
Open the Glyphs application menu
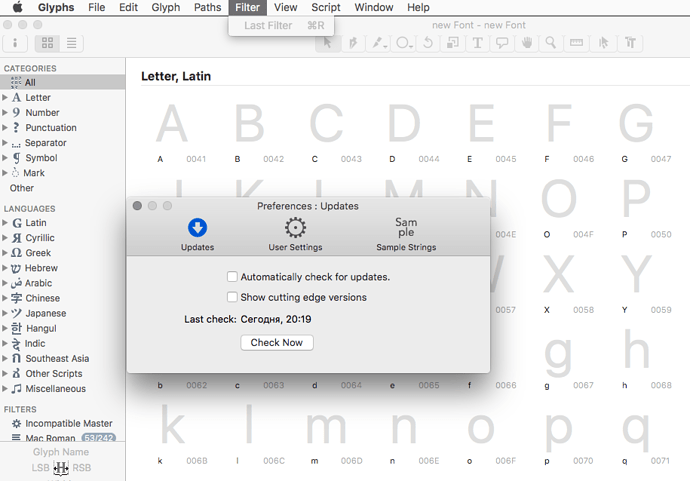click(56, 7)
